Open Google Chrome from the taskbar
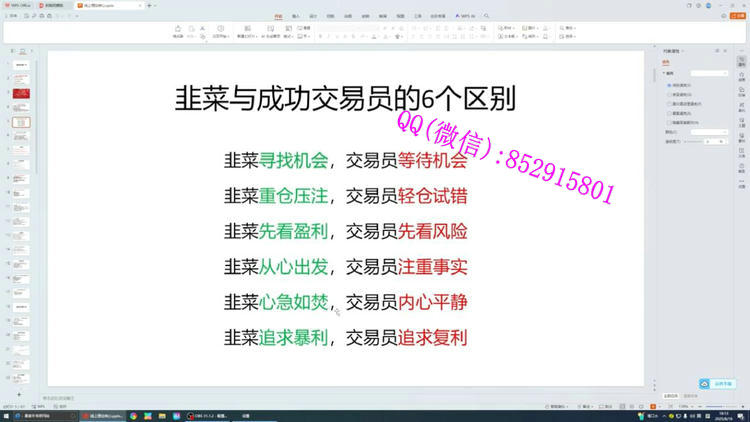Screen dimensions: 750x422 (x=133, y=415)
